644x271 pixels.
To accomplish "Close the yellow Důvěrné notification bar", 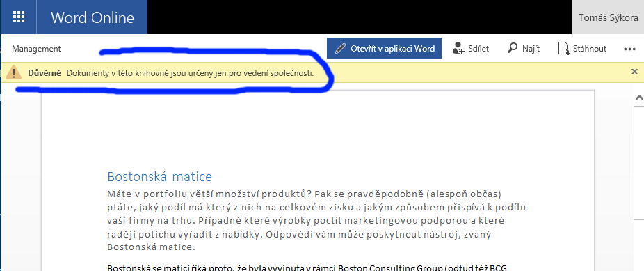I will click(x=634, y=72).
